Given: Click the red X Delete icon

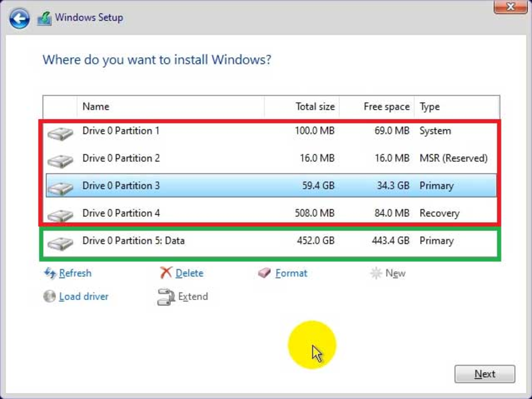Looking at the screenshot, I should pos(166,273).
